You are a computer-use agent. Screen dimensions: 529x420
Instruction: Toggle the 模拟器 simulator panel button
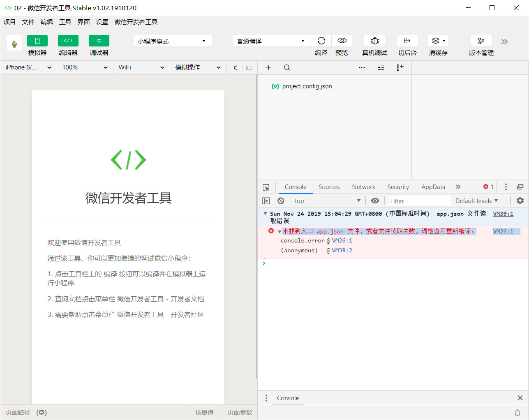(37, 41)
